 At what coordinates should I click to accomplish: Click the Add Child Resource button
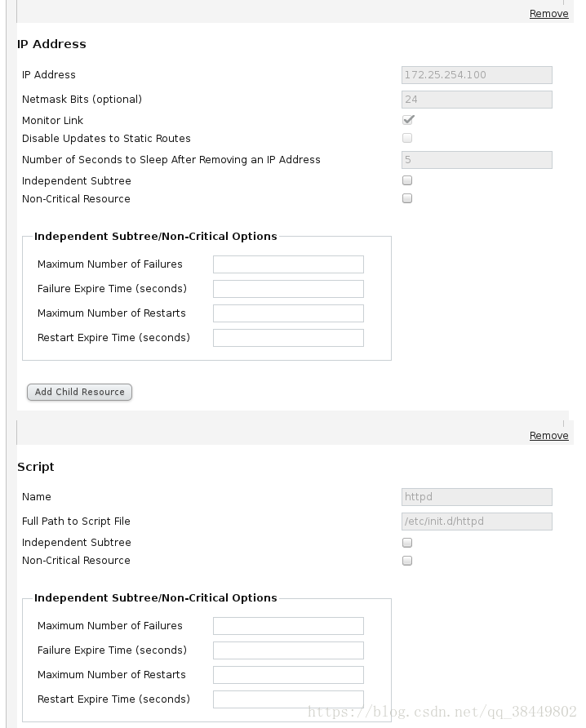(x=79, y=392)
